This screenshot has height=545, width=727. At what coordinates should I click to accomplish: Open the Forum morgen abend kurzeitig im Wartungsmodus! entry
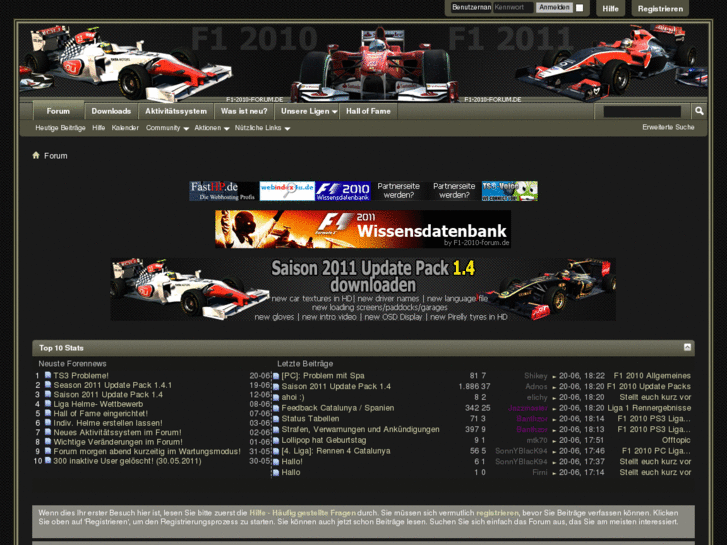point(147,451)
